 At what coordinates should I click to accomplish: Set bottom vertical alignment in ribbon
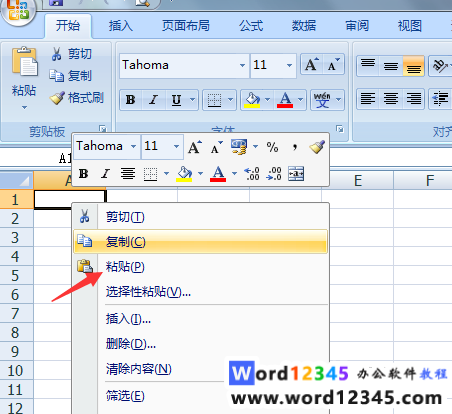413,66
